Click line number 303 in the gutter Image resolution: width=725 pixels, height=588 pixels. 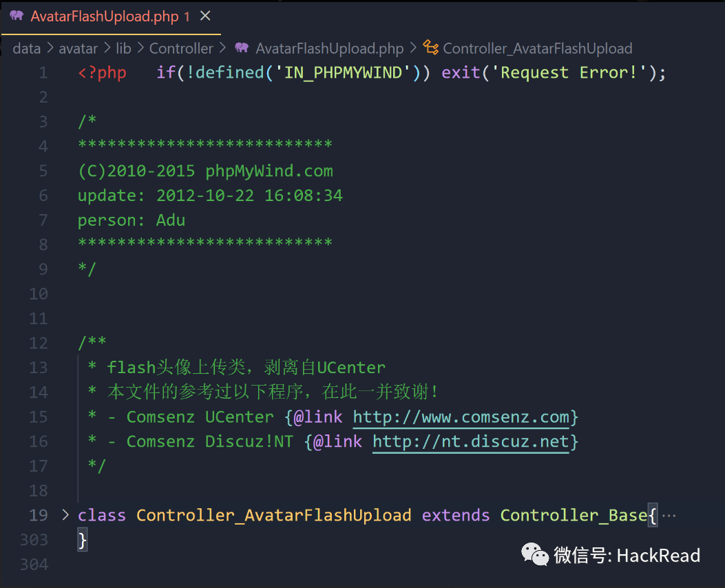[x=34, y=540]
